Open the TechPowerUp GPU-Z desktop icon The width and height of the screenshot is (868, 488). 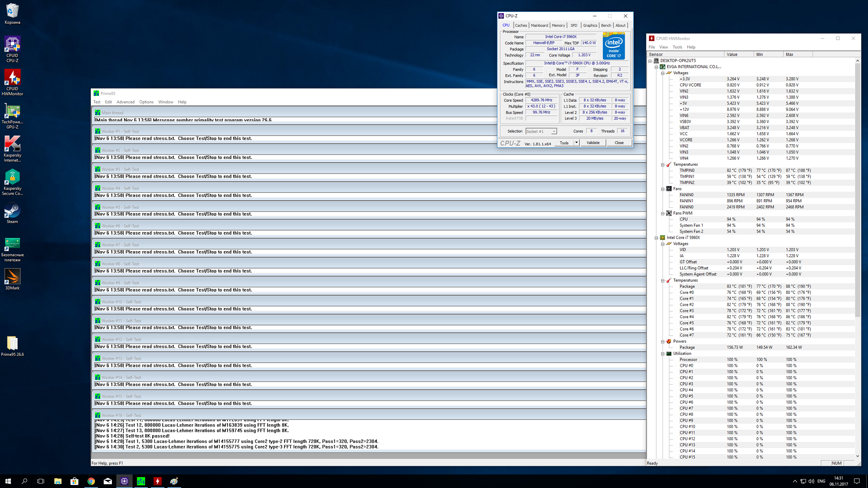coord(12,112)
